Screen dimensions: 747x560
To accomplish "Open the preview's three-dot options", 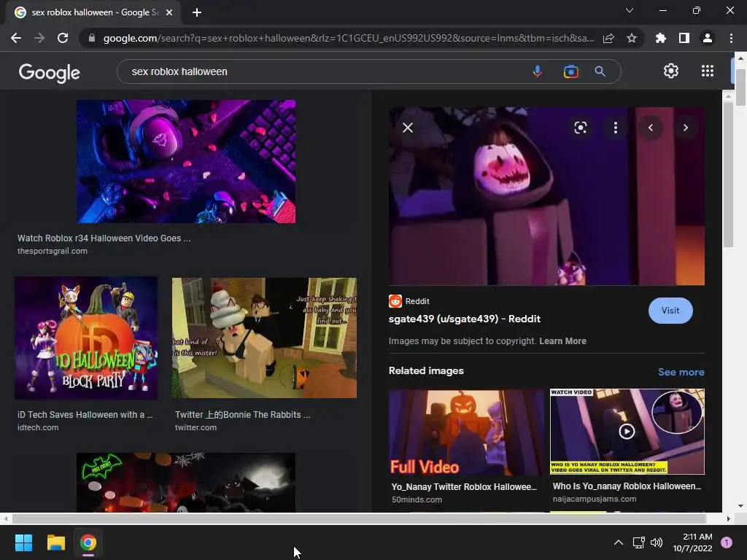I will [616, 128].
